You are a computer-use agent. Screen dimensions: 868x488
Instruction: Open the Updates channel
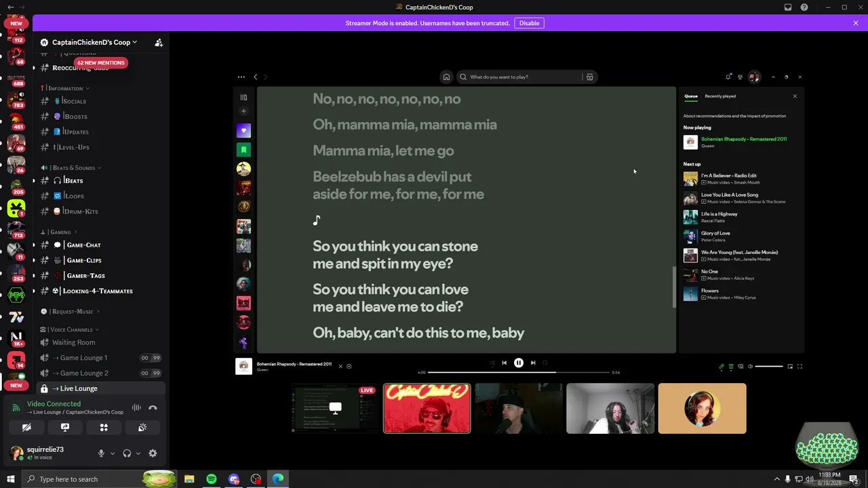100,131
